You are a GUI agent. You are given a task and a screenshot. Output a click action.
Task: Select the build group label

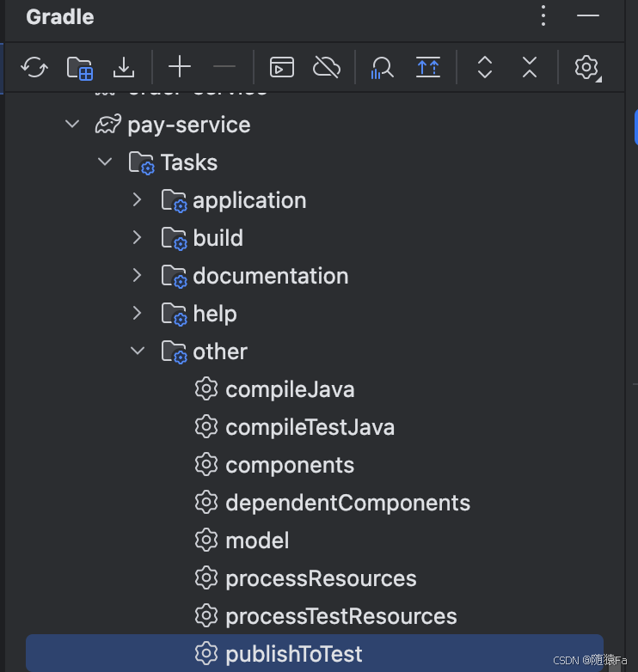point(218,238)
